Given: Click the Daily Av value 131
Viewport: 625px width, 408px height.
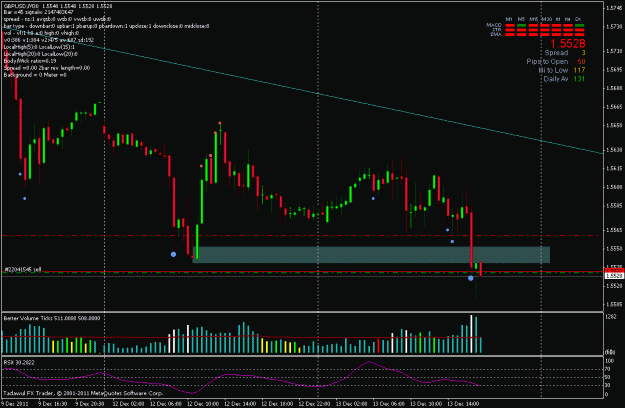Looking at the screenshot, I should 579,79.
